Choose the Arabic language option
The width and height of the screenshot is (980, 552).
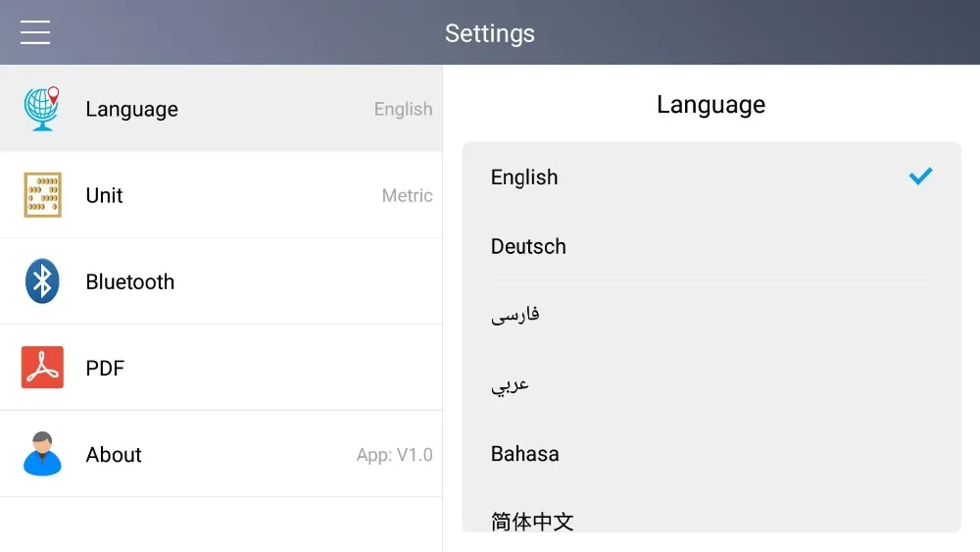pos(511,384)
